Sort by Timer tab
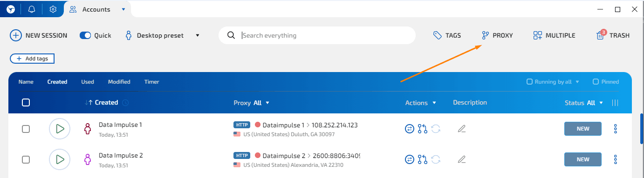 click(x=152, y=82)
